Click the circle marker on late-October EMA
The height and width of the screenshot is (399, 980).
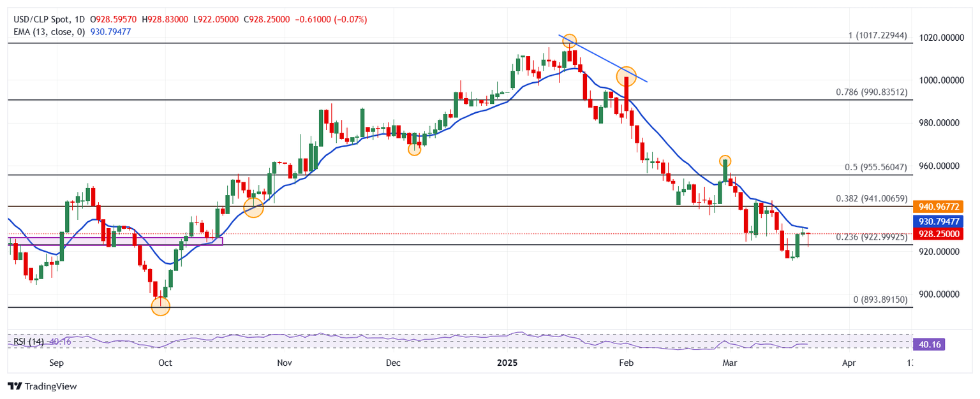(253, 207)
